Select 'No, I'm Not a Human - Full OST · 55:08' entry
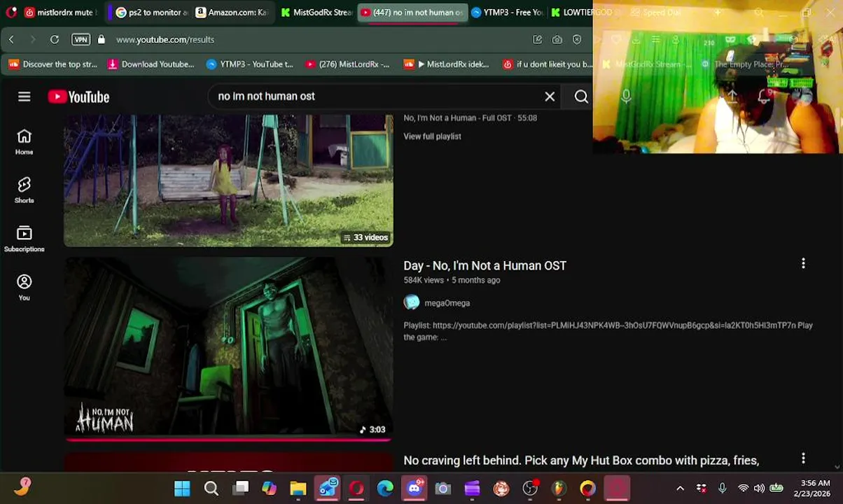 tap(470, 118)
